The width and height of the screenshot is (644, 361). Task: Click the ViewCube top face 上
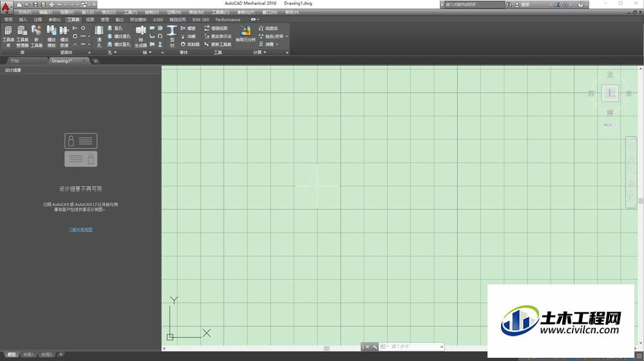pyautogui.click(x=610, y=93)
